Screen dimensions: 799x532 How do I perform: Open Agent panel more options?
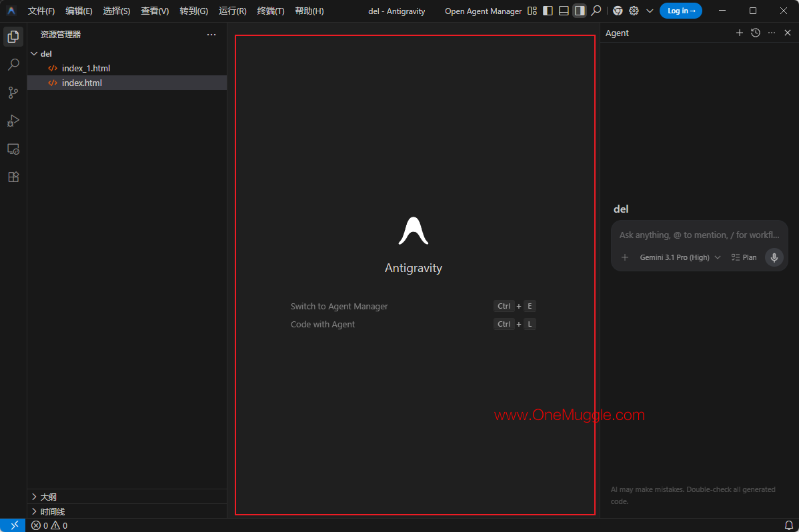772,33
